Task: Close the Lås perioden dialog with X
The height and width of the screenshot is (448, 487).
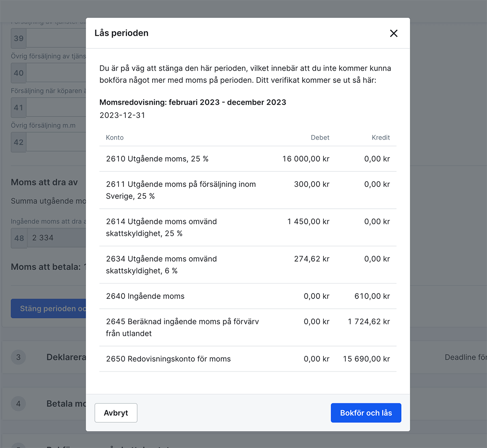Action: [x=393, y=33]
